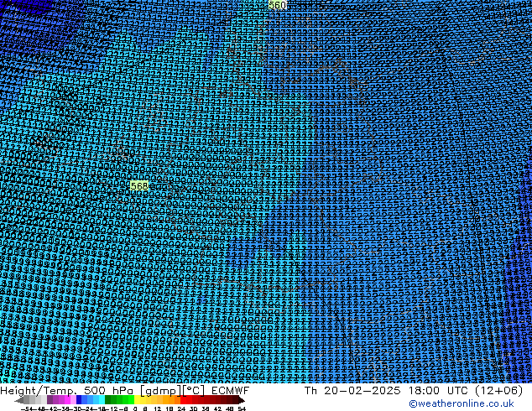Click the Th 20-02-2025 date text
Viewport: 532px width, 411px height.
click(x=352, y=390)
